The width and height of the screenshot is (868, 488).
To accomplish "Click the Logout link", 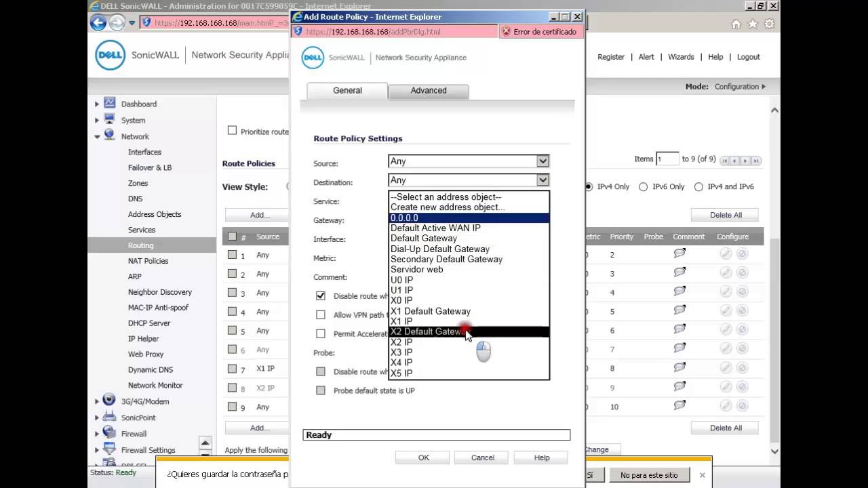I will (x=749, y=57).
